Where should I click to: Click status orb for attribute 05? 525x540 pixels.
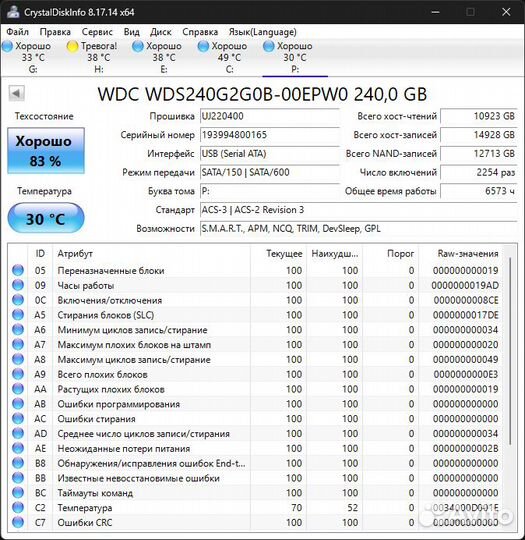(18, 270)
